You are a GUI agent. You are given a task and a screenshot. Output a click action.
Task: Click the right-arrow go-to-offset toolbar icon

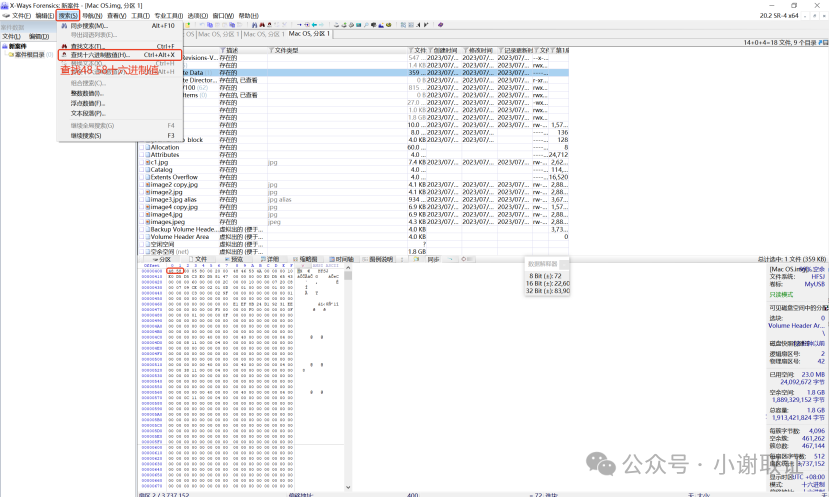(x=299, y=25)
